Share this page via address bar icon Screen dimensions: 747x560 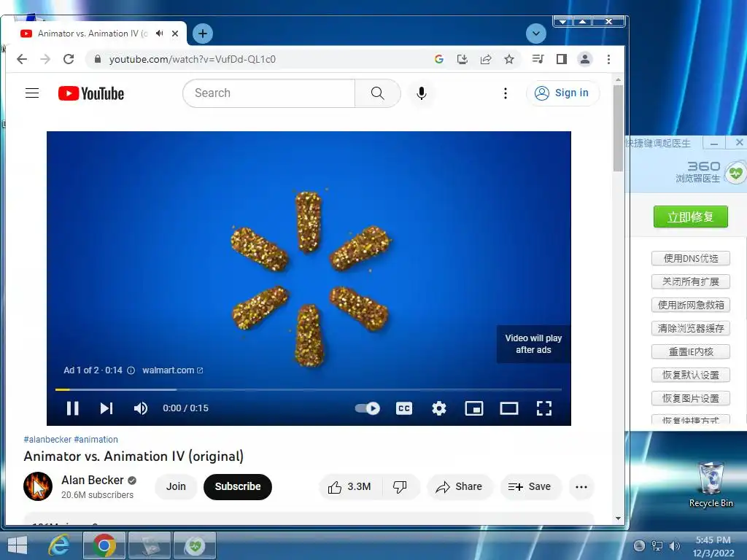(485, 59)
